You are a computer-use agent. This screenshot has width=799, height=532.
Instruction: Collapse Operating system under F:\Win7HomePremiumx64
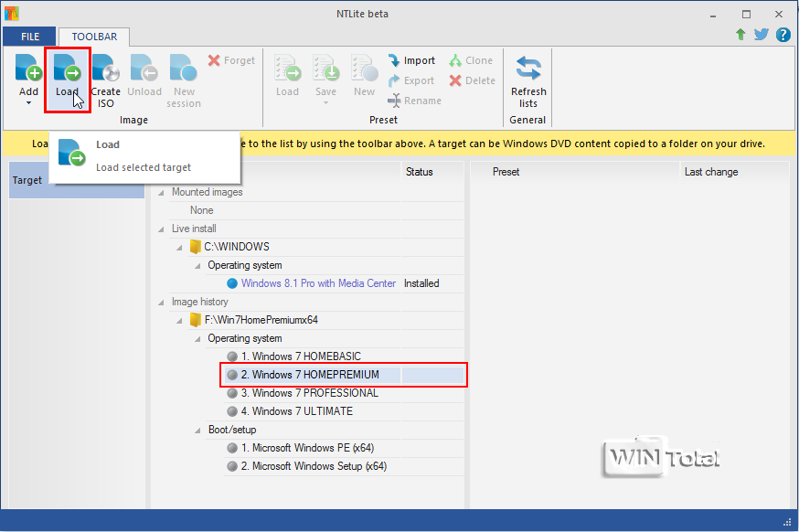197,339
